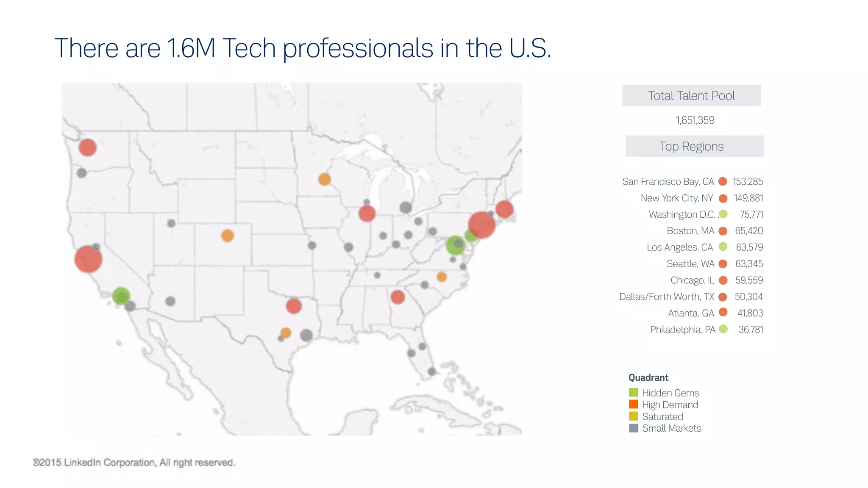868x488 pixels.
Task: Click the green dot beside Washington D.C.
Action: point(723,214)
